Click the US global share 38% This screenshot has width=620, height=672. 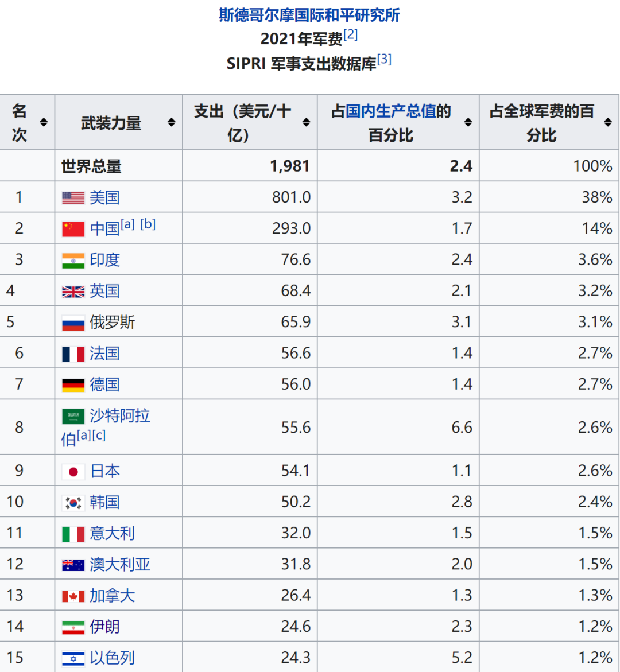coord(597,197)
